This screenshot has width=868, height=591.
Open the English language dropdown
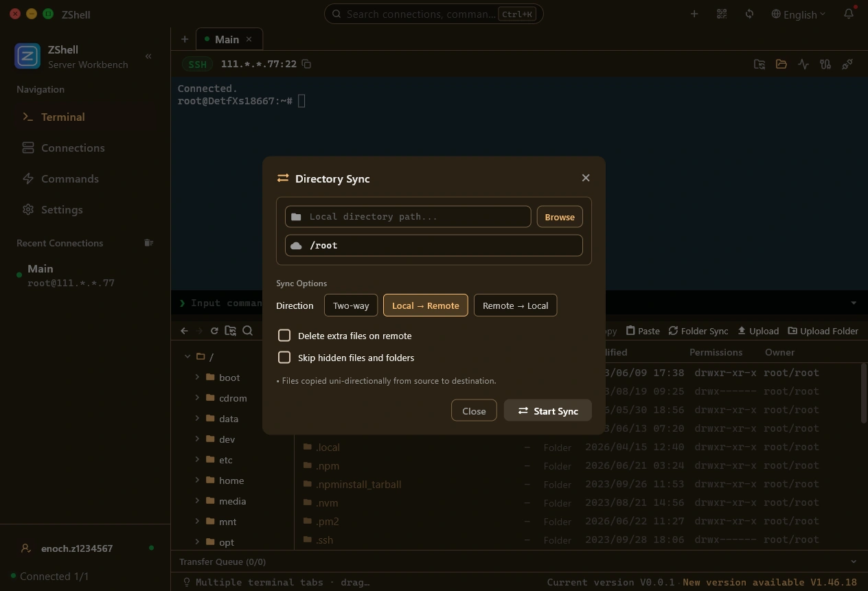(799, 14)
